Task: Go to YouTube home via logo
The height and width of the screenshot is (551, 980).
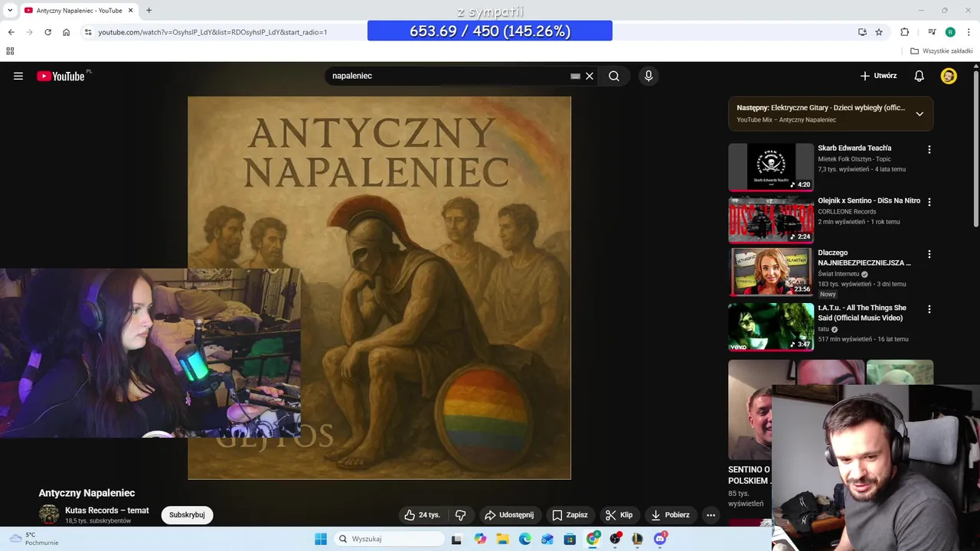Action: (60, 76)
